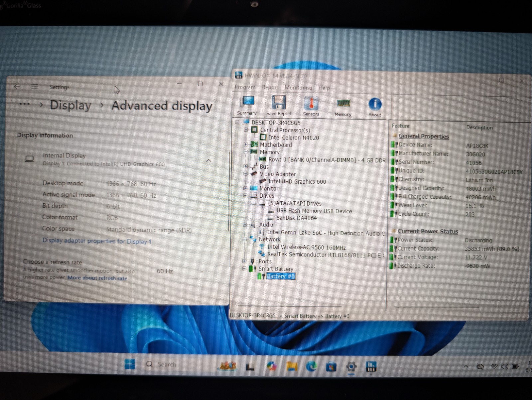The width and height of the screenshot is (532, 400).
Task: Open the Report menu in HWiNFO
Action: [x=270, y=87]
